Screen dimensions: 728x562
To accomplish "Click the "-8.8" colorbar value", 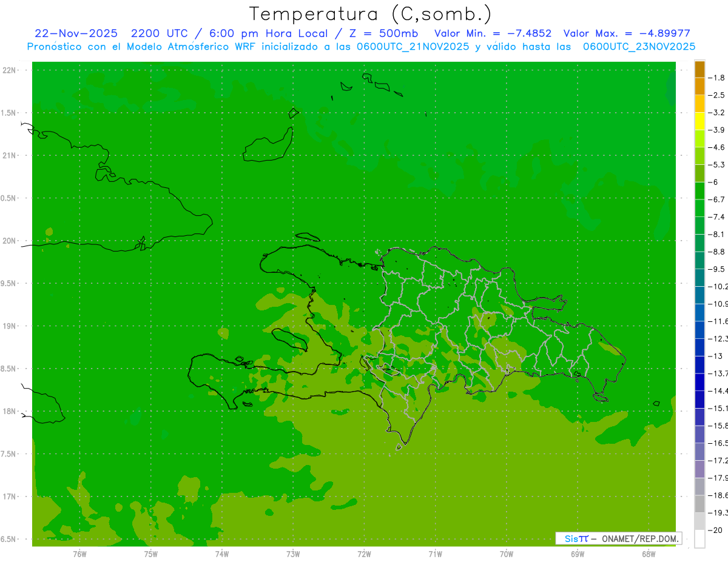I will point(716,252).
